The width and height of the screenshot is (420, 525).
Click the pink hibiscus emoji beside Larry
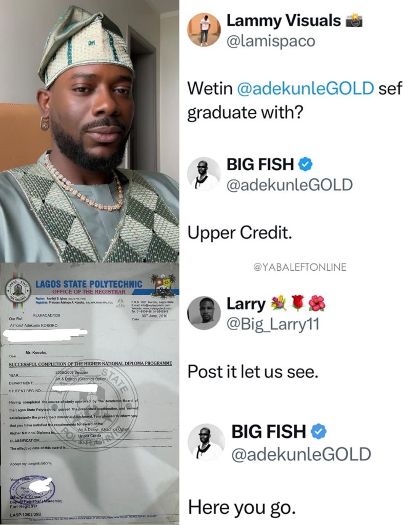click(316, 304)
